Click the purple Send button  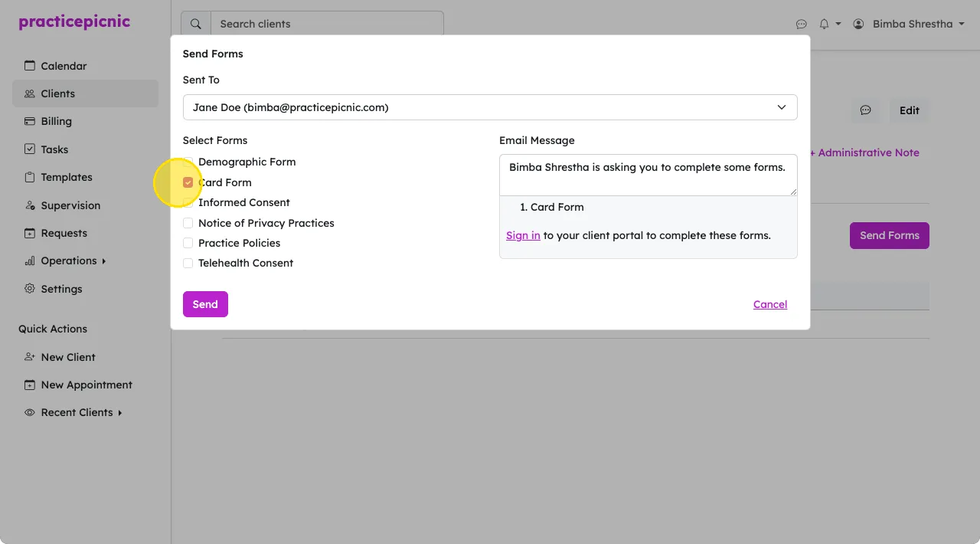click(x=205, y=304)
